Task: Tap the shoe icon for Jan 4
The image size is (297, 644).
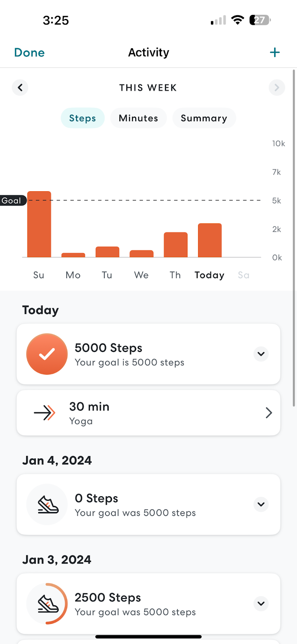Action: pyautogui.click(x=47, y=504)
